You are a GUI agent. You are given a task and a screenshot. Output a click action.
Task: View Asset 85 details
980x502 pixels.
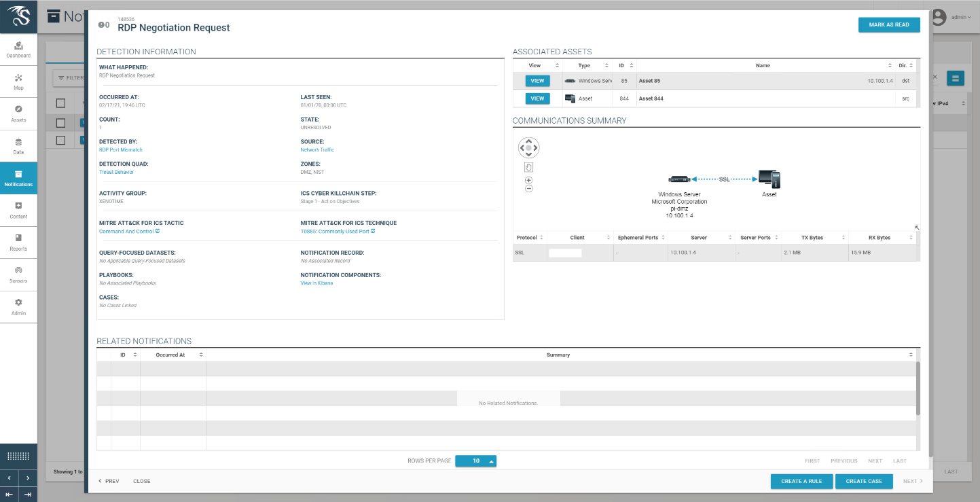coord(537,81)
